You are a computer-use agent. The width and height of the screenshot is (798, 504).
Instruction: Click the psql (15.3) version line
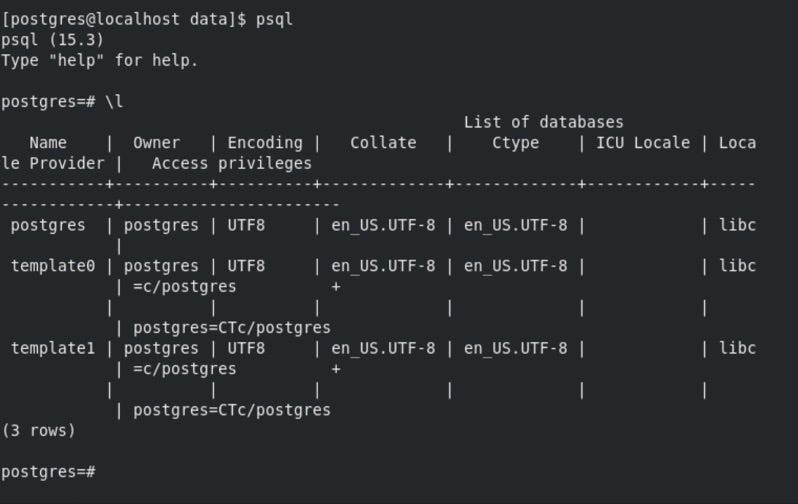click(x=52, y=40)
